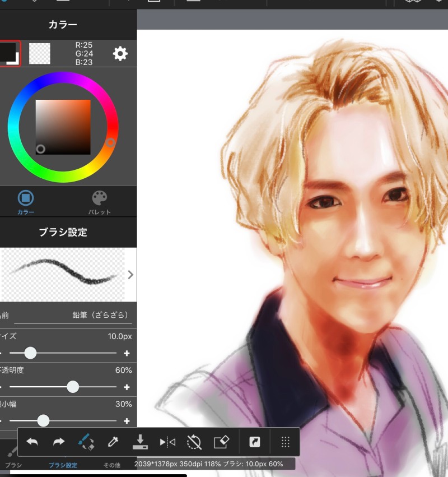Click the R:25 color value
This screenshot has height=477, width=448.
pos(84,45)
